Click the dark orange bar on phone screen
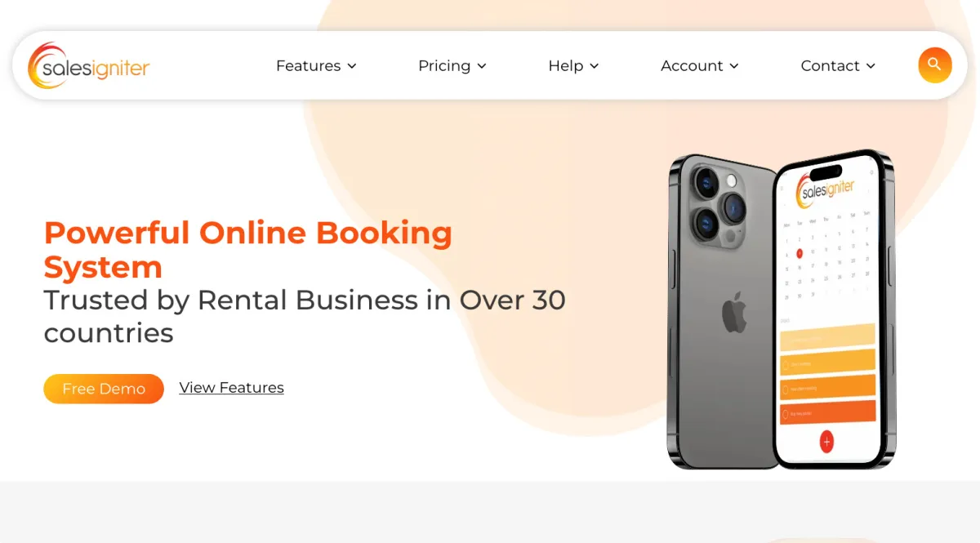The image size is (980, 543). click(828, 412)
